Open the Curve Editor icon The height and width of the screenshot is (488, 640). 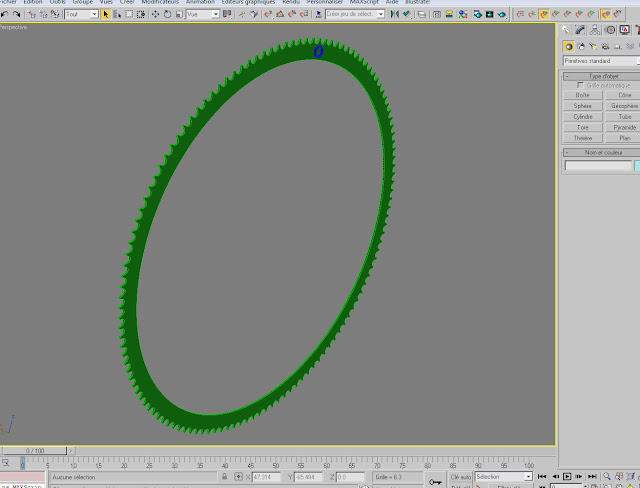pos(437,14)
